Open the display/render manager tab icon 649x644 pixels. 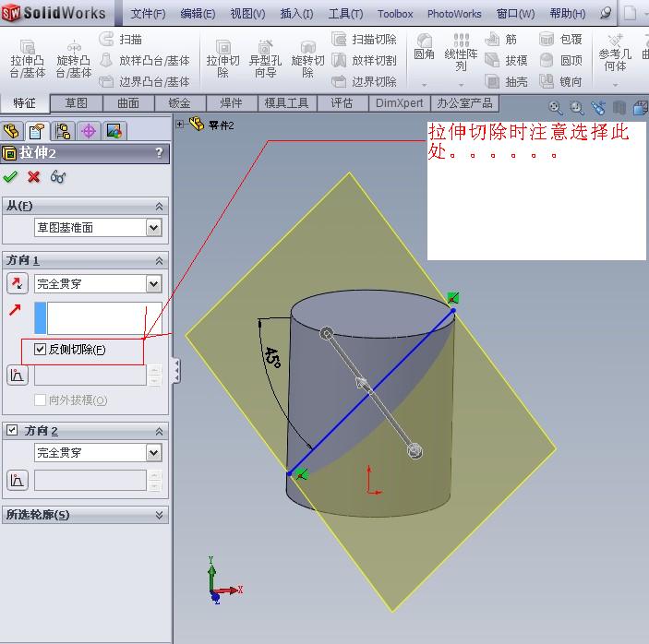114,132
